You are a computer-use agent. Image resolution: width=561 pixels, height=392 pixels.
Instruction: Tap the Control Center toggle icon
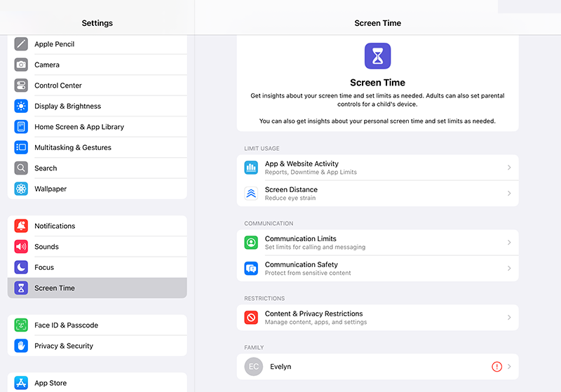click(21, 86)
